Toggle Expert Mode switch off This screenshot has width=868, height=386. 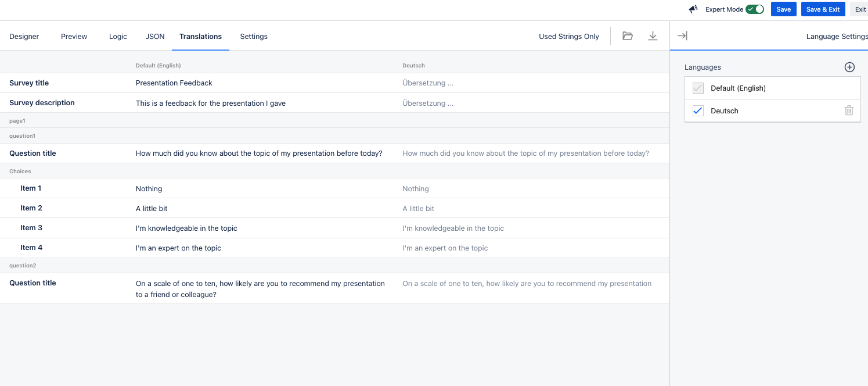point(754,9)
